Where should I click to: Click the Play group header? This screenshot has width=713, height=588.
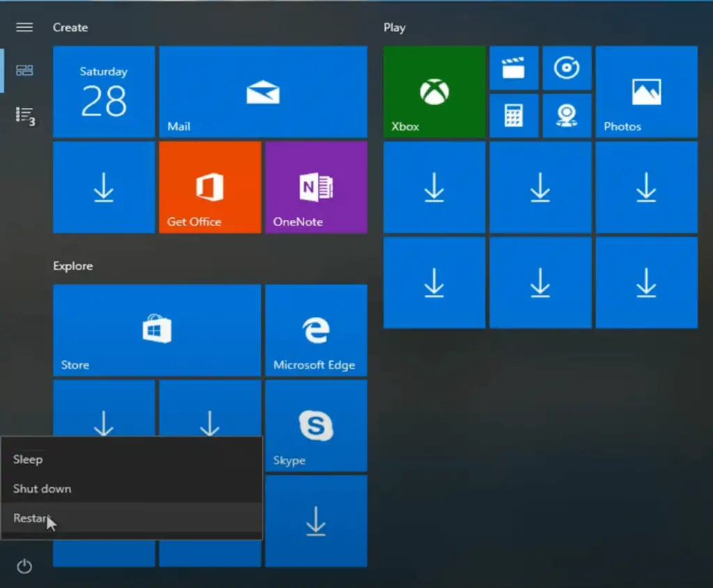point(394,28)
